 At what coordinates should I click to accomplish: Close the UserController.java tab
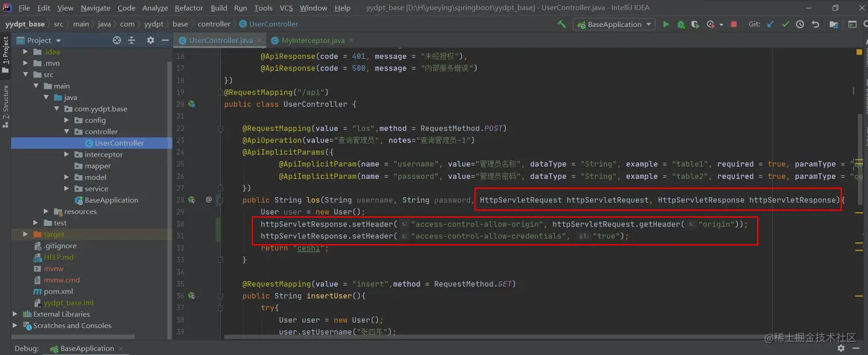coord(259,40)
